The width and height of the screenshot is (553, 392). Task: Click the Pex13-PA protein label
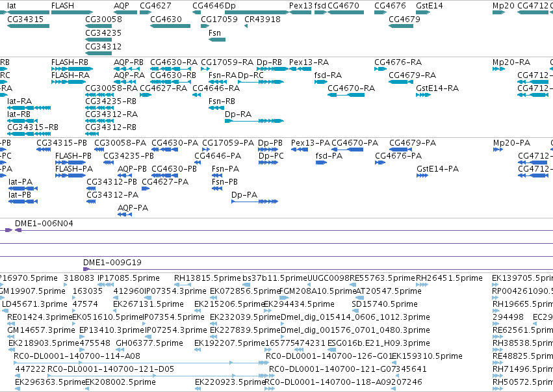pos(311,143)
